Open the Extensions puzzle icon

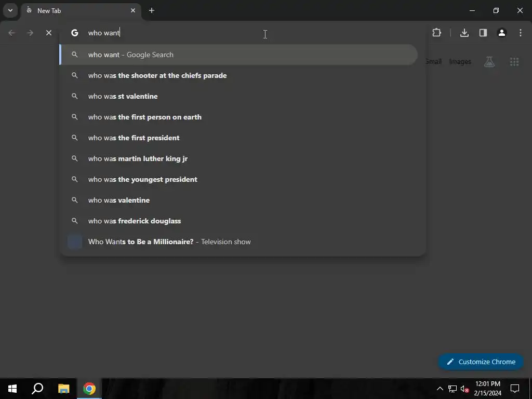tap(436, 33)
